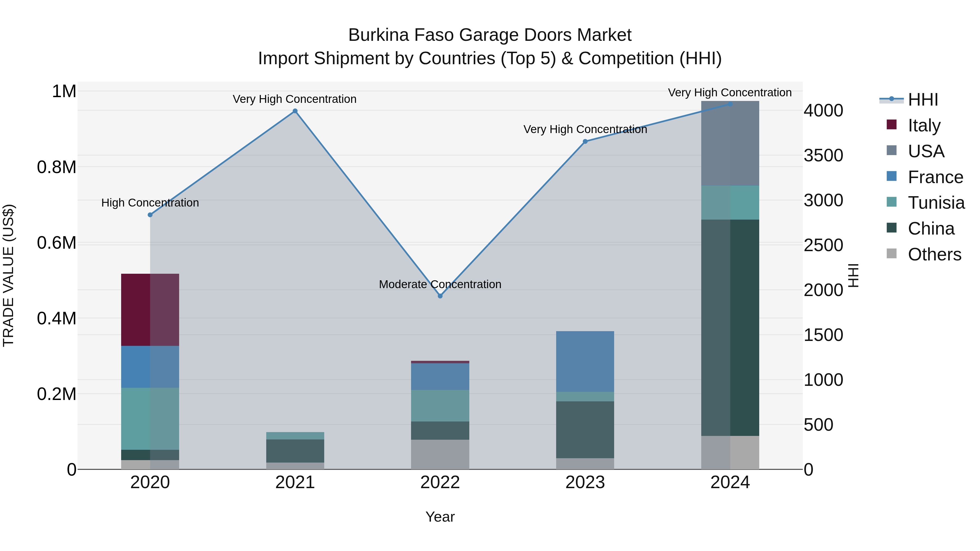Click the 1500 right axis tick
The width and height of the screenshot is (980, 551).
[824, 335]
